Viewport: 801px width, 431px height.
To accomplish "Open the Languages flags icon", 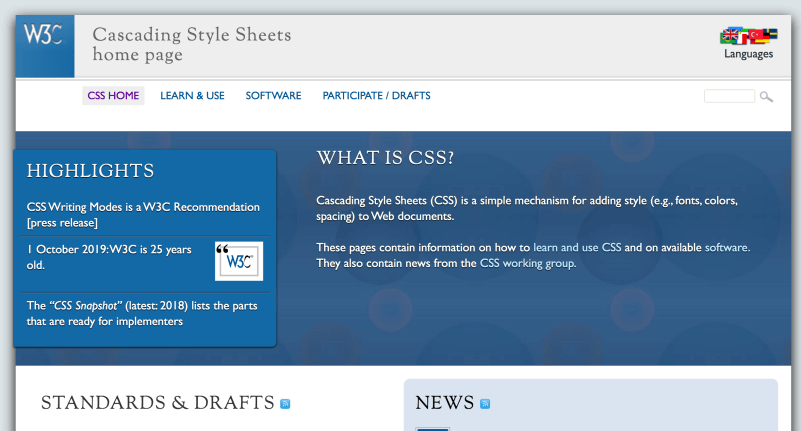I will point(748,37).
